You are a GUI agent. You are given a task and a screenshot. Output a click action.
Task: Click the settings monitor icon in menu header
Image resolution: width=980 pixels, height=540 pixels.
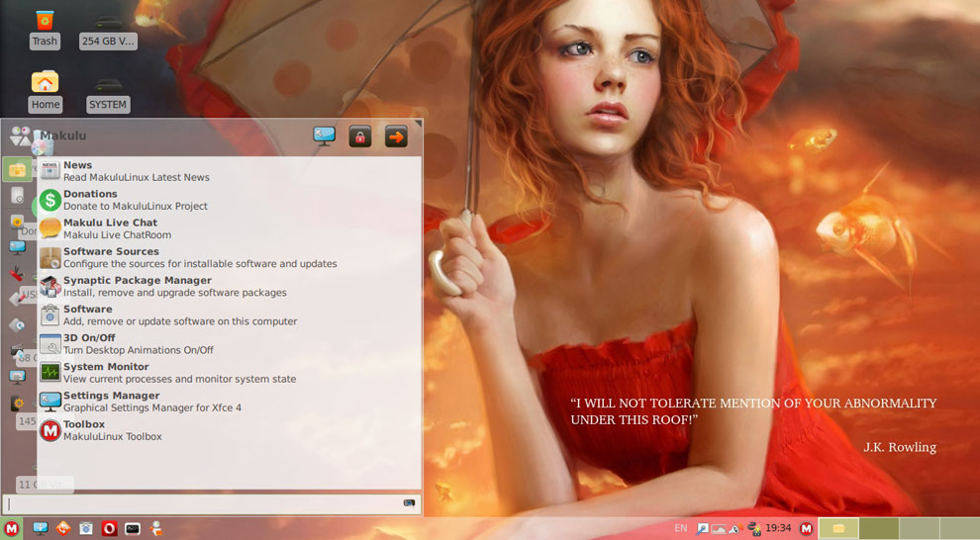[x=324, y=135]
